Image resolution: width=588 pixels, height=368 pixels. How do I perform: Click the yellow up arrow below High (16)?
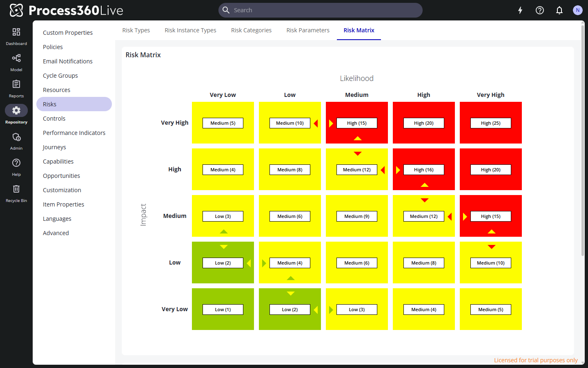coord(425,185)
